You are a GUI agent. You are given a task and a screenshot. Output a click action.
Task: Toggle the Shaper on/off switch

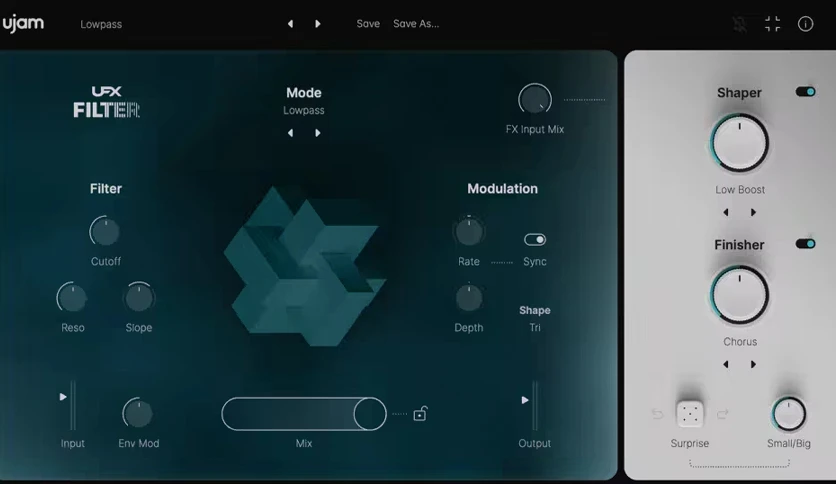[805, 92]
